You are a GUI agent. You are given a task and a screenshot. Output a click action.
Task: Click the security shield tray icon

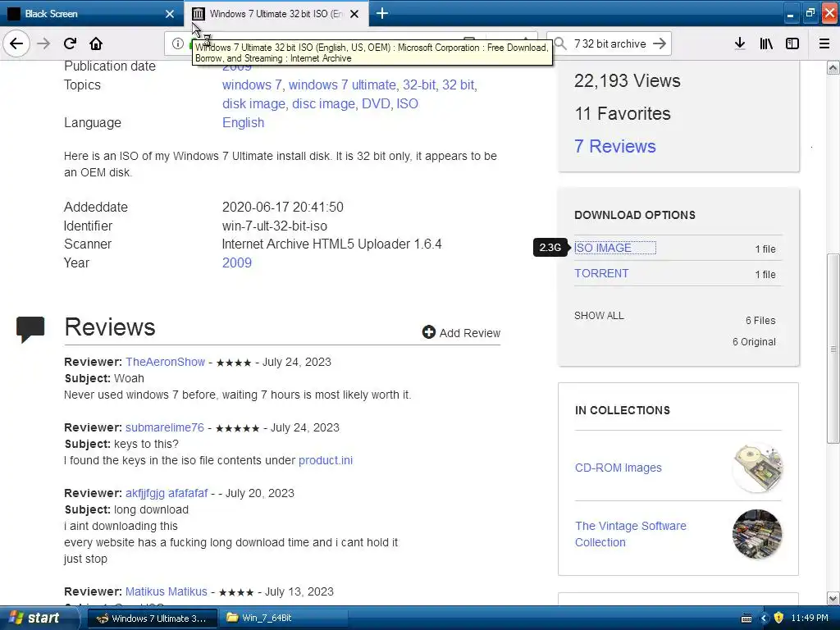click(x=779, y=619)
